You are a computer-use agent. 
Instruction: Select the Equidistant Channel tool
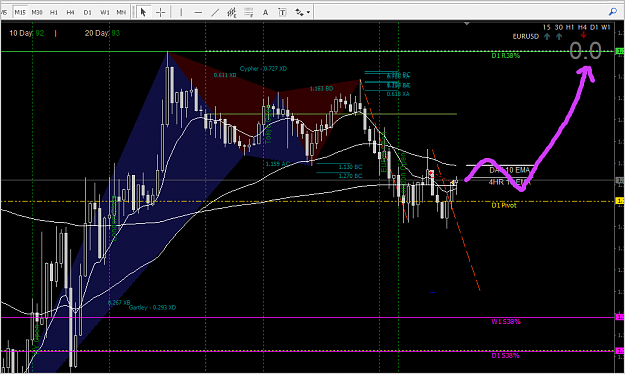click(232, 12)
